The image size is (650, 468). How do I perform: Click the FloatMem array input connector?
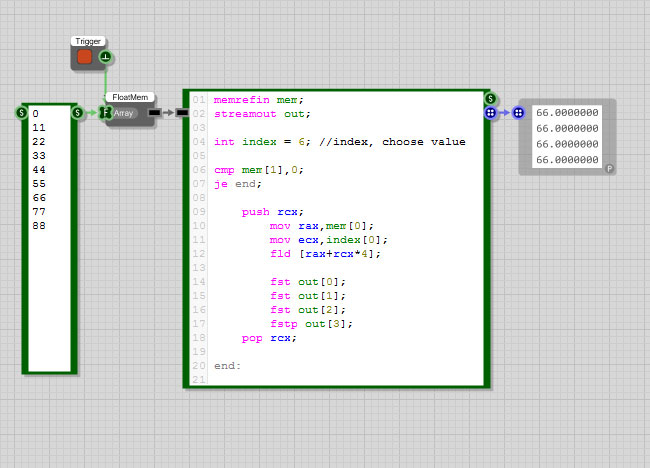point(103,113)
